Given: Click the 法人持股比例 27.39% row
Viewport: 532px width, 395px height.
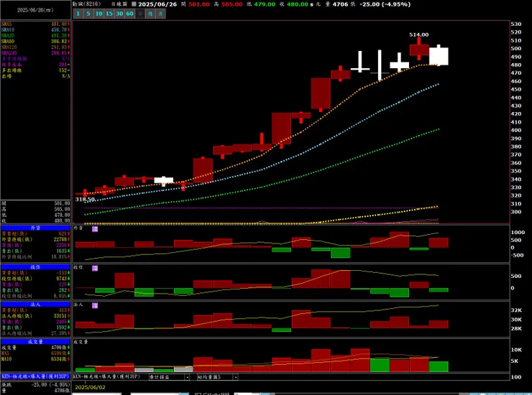Looking at the screenshot, I should point(36,333).
